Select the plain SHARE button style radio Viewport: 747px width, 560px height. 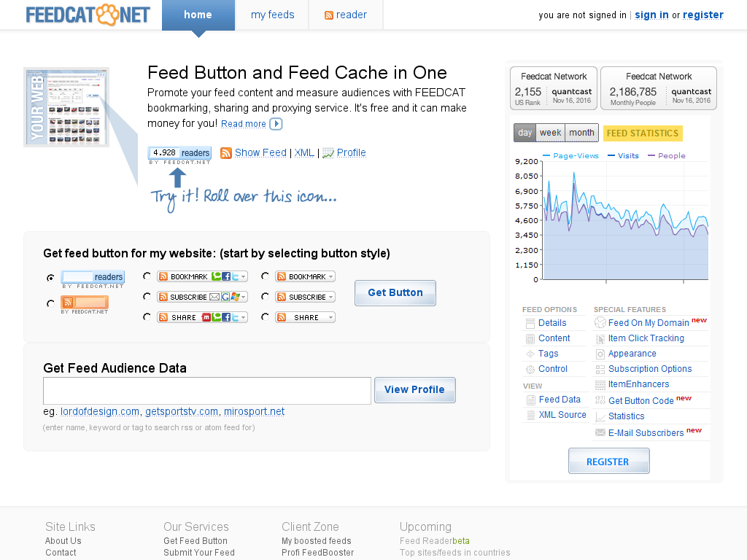tap(265, 317)
